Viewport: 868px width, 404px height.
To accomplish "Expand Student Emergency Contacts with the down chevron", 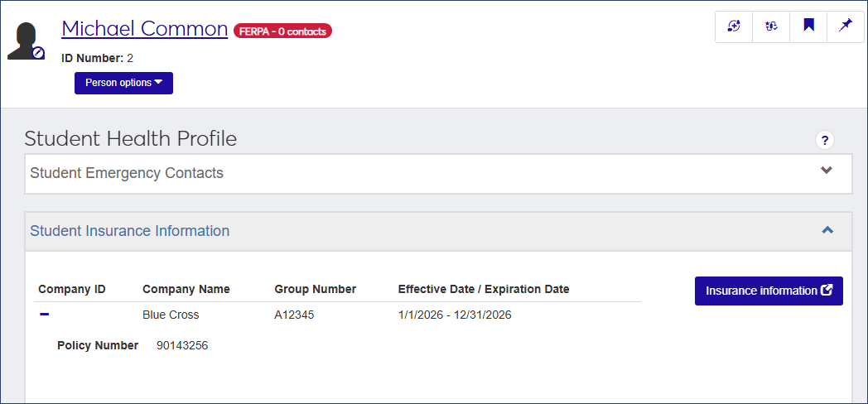I will coord(827,171).
